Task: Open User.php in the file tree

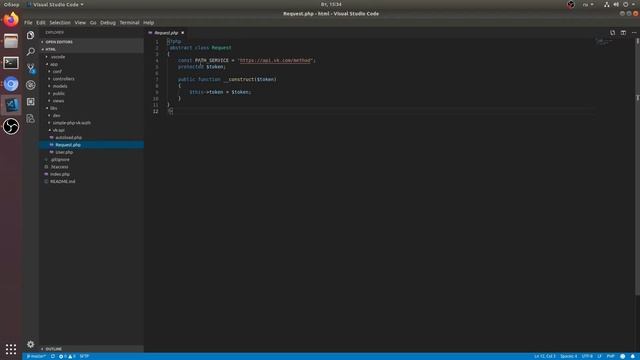Action: point(91,152)
